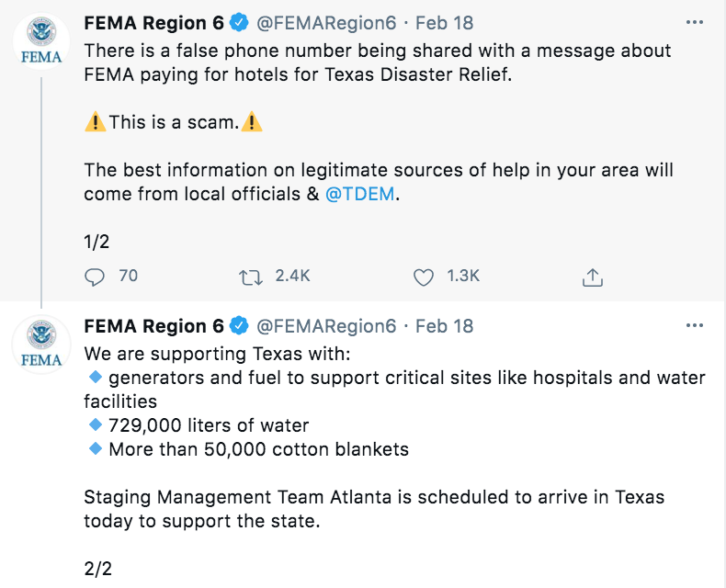Click the second tweet's FEMA profile avatar
Viewport: 726px width, 588px height.
pos(41,345)
